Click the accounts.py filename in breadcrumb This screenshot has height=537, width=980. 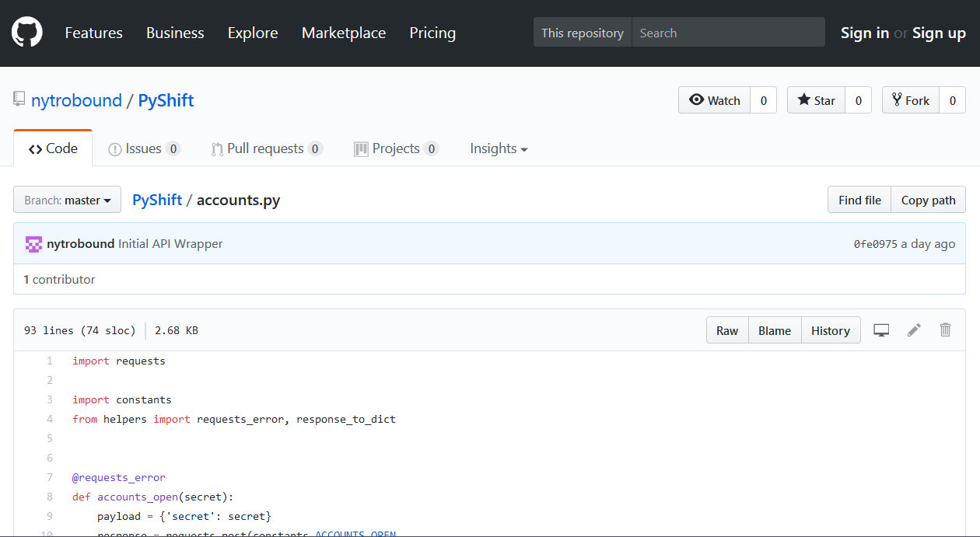[x=238, y=200]
